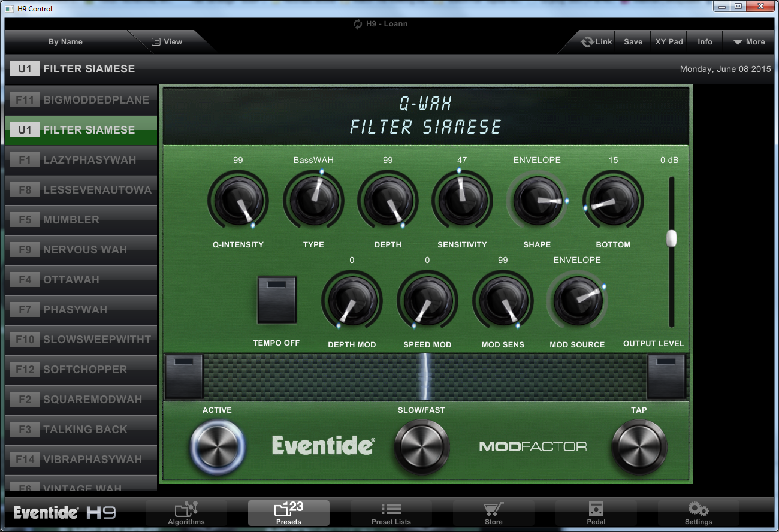
Task: Click the F8 preset slot badge
Action: point(25,190)
